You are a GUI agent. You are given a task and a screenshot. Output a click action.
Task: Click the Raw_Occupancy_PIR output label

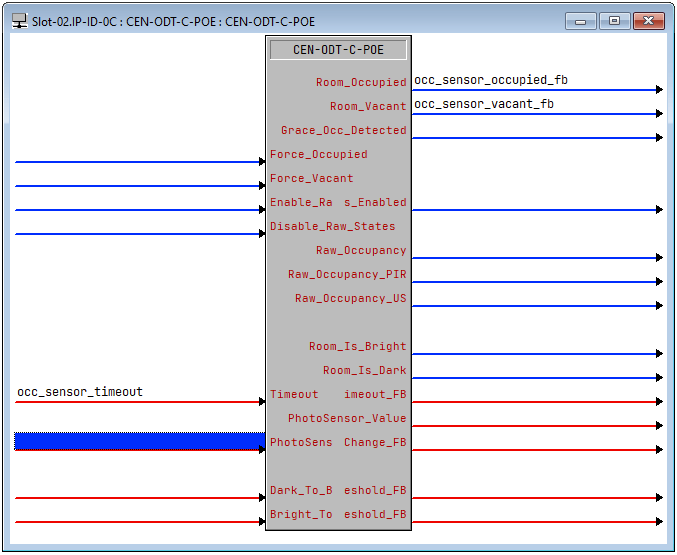pos(347,274)
